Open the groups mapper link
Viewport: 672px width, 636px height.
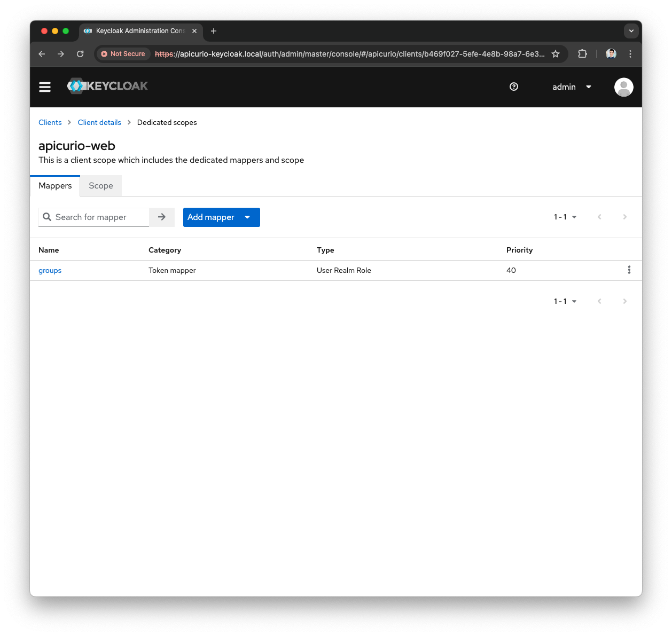50,270
